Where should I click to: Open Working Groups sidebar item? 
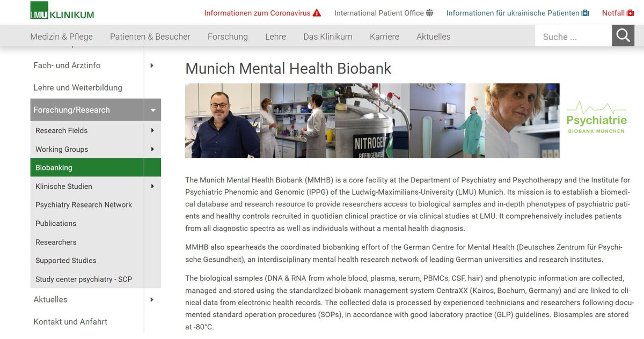click(62, 149)
